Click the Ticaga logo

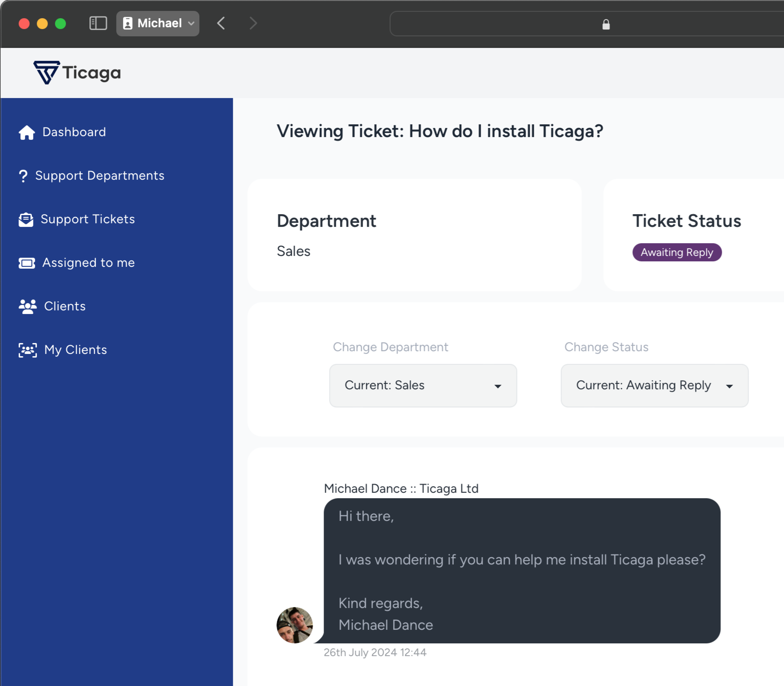coord(77,73)
